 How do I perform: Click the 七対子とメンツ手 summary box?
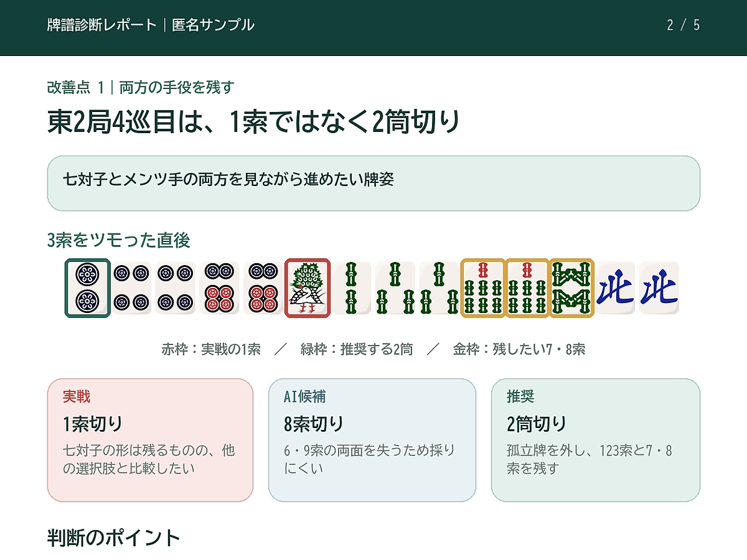[374, 184]
